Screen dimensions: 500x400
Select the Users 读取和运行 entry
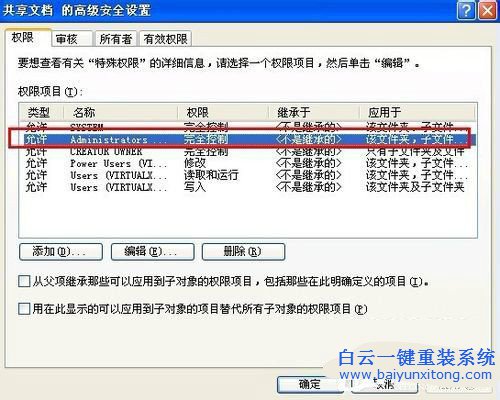(248, 175)
